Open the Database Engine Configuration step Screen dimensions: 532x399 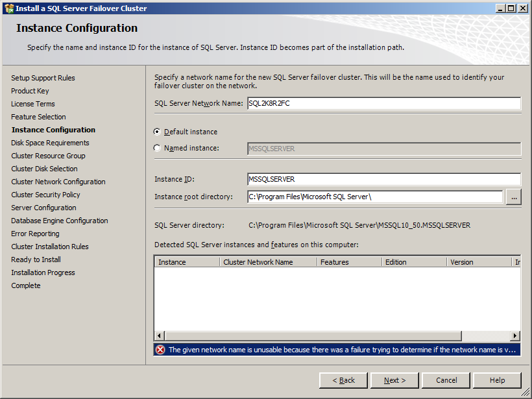coord(60,221)
